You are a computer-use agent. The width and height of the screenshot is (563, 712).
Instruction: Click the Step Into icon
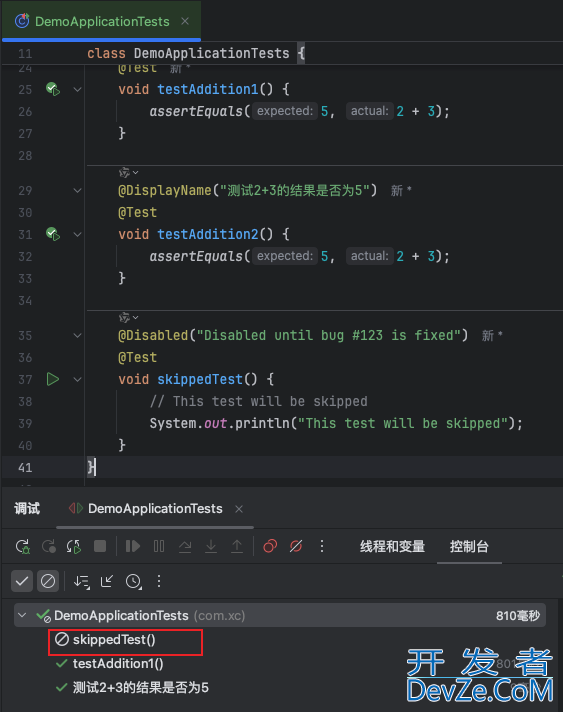[211, 546]
